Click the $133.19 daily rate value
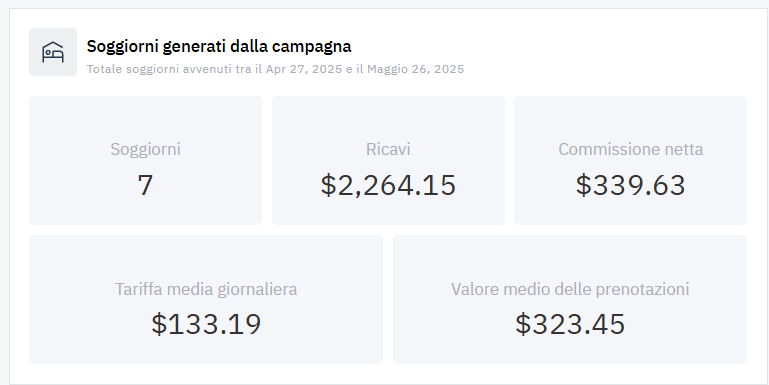Screen dimensions: 769x385 (x=206, y=324)
